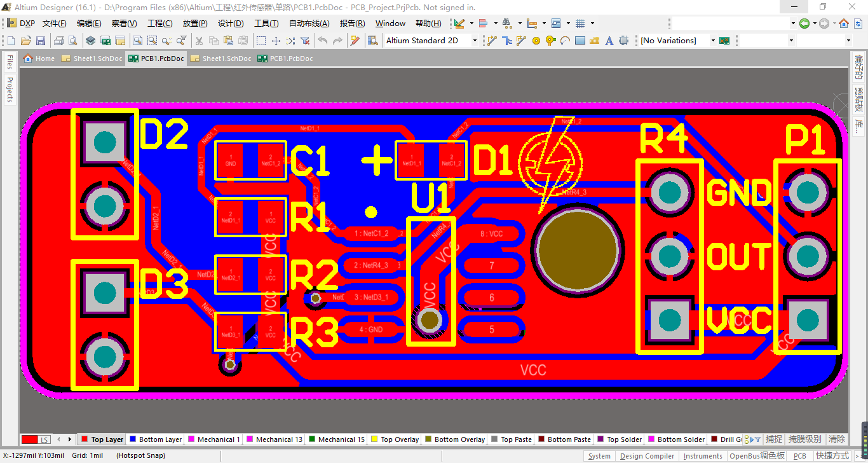Viewport: 868px width, 463px height.
Task: Activate the Mechanical 1 layer tab
Action: 214,439
